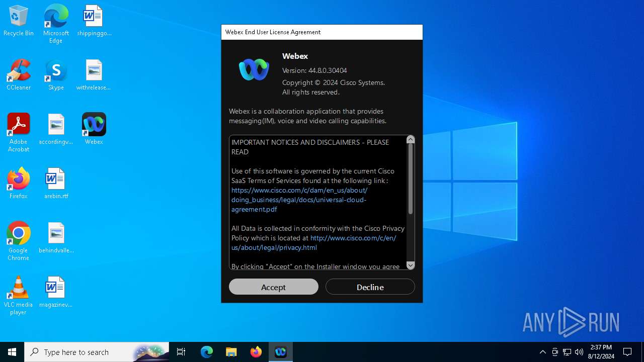Select the magazinev Word document
This screenshot has height=362, width=644.
tap(56, 292)
